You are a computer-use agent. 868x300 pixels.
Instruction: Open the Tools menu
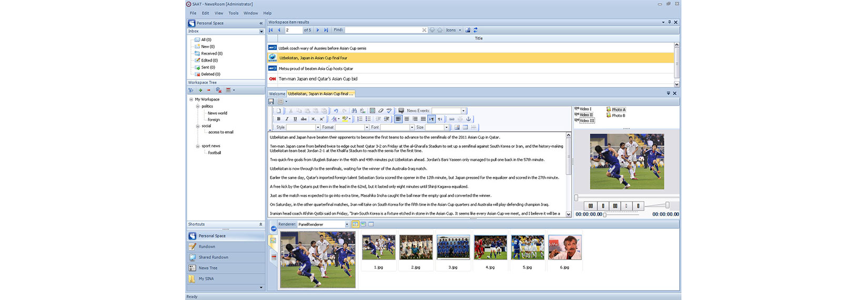[233, 13]
